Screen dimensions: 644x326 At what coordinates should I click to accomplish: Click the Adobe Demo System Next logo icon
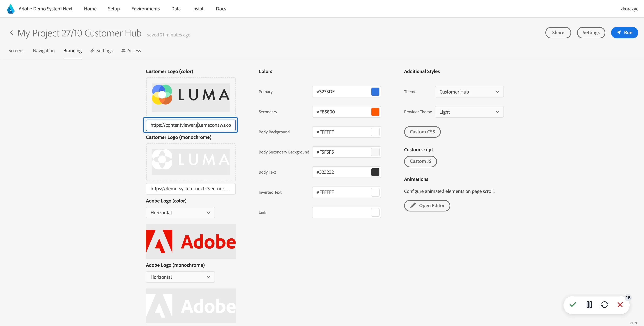[11, 9]
